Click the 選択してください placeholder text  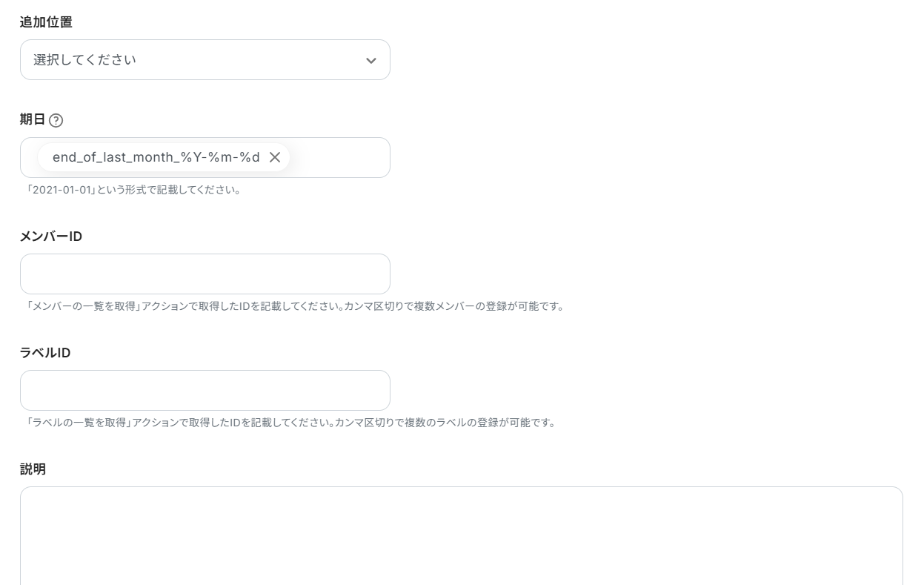85,59
